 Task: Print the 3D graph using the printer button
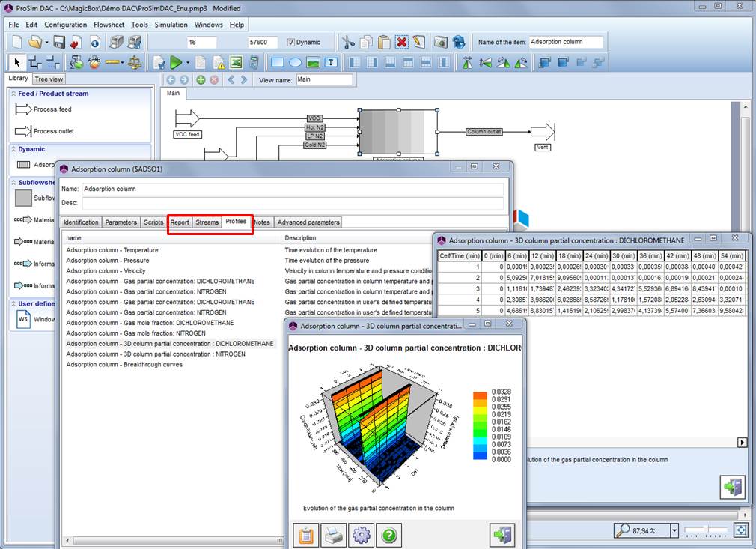point(333,535)
